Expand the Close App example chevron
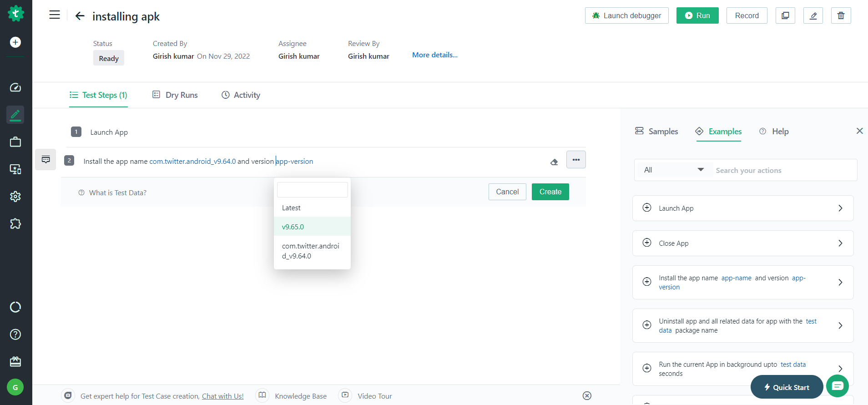Viewport: 868px width, 405px height. click(840, 243)
